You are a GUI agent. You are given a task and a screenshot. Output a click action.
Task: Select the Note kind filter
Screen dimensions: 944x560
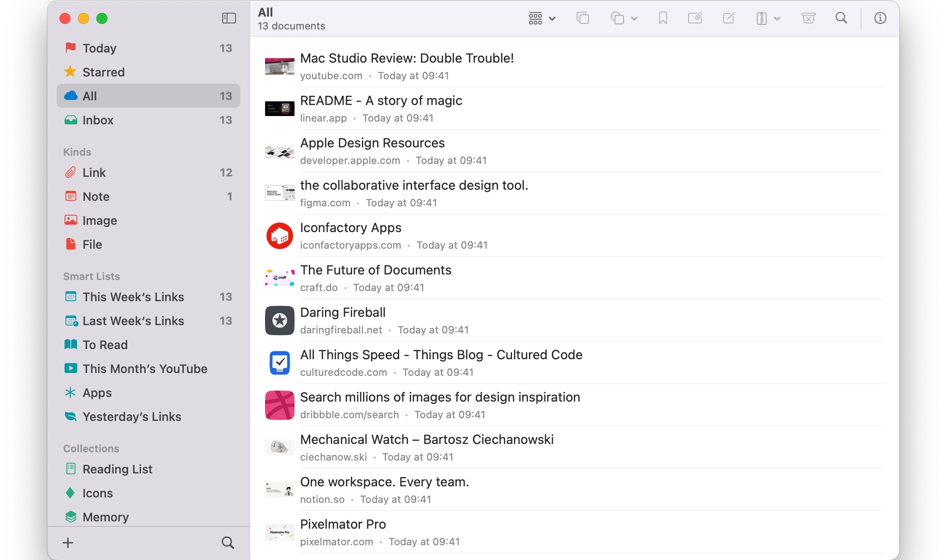(x=96, y=196)
